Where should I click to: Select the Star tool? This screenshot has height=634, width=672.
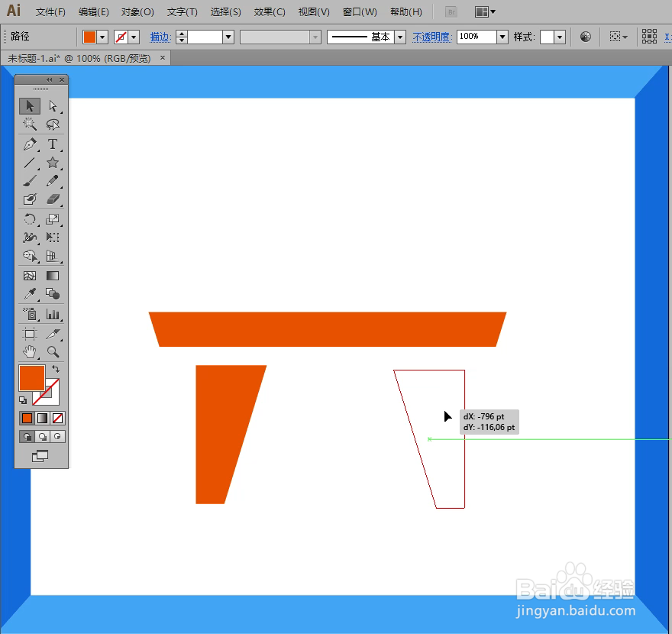(53, 163)
